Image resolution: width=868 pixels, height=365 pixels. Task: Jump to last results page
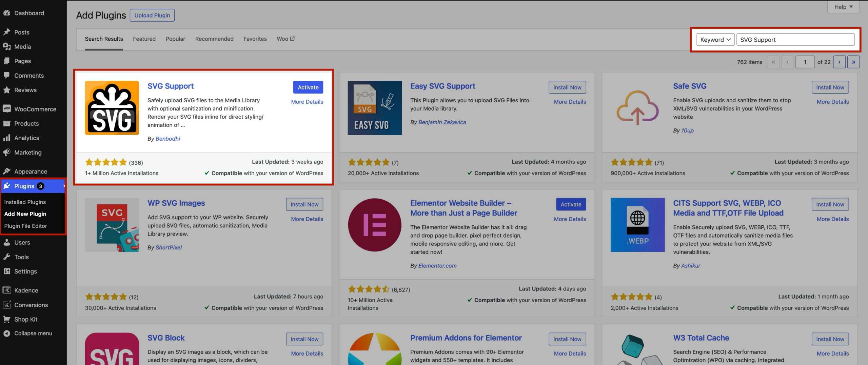pyautogui.click(x=853, y=62)
